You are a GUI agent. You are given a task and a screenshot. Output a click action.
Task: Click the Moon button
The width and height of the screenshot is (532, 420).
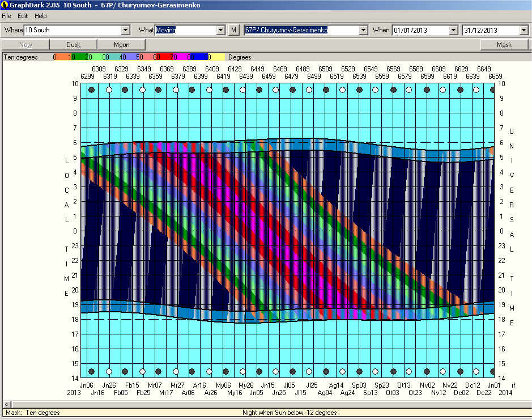(x=121, y=45)
